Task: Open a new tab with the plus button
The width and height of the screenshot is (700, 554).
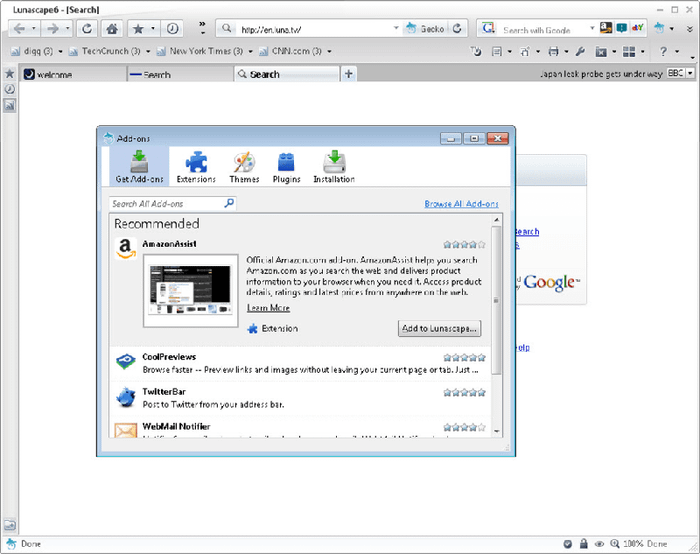Action: 349,74
